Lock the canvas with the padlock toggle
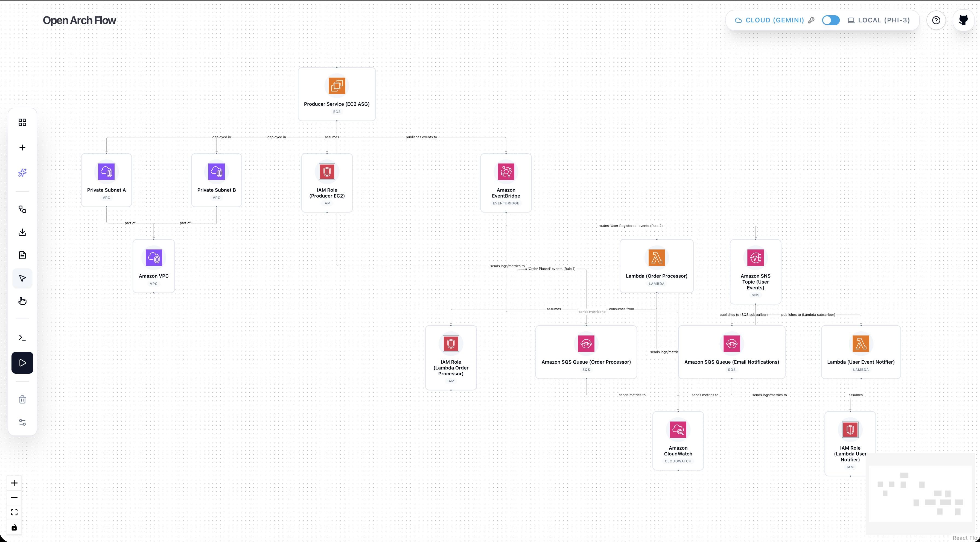Screen dimensions: 980x542 14,527
